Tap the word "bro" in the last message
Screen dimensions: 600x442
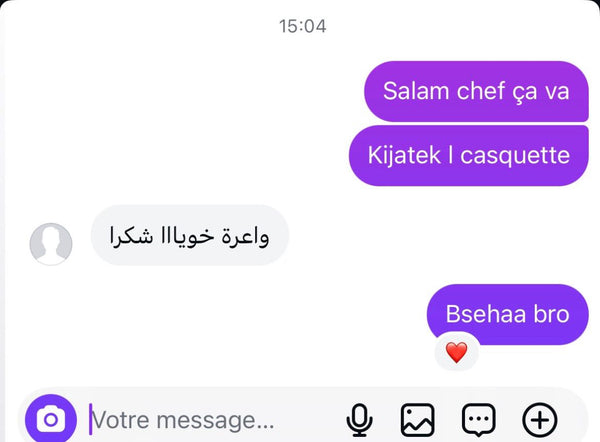pos(551,314)
